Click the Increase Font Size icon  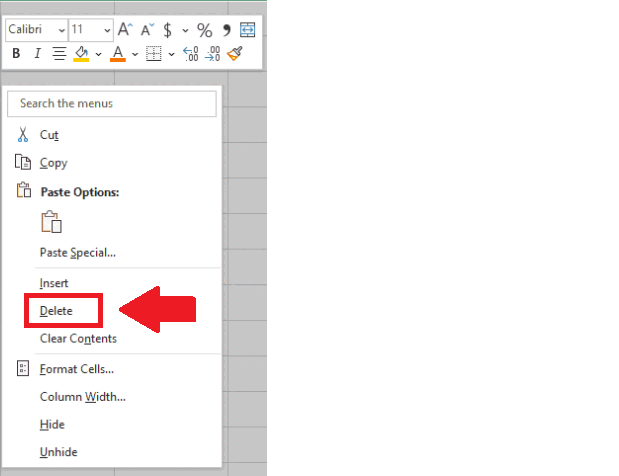click(x=124, y=30)
